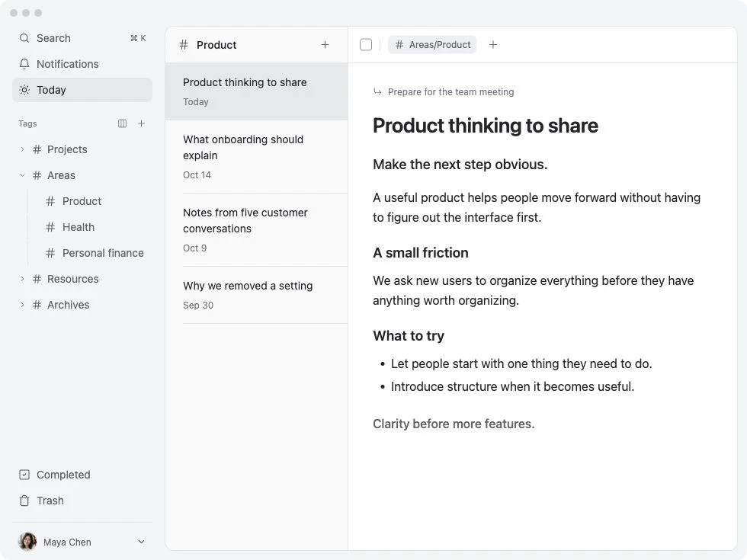Mark the note as completed checkbox

[x=366, y=45]
